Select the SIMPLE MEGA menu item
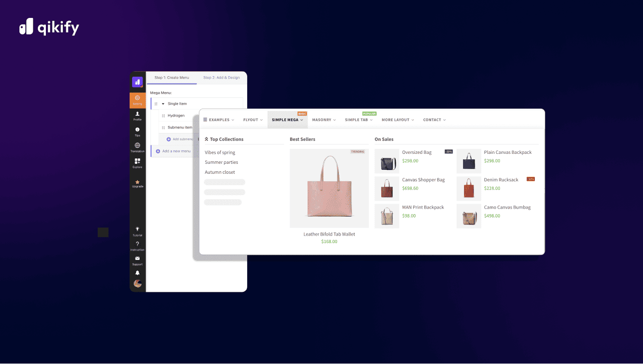The width and height of the screenshot is (643, 364). click(x=285, y=120)
